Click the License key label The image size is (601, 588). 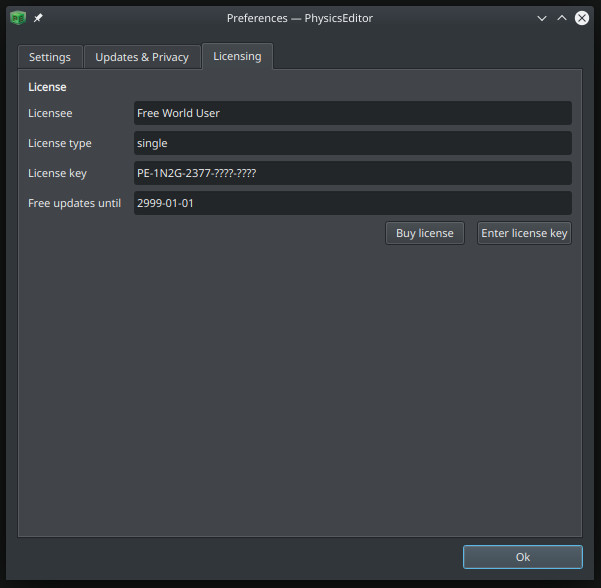[x=57, y=173]
